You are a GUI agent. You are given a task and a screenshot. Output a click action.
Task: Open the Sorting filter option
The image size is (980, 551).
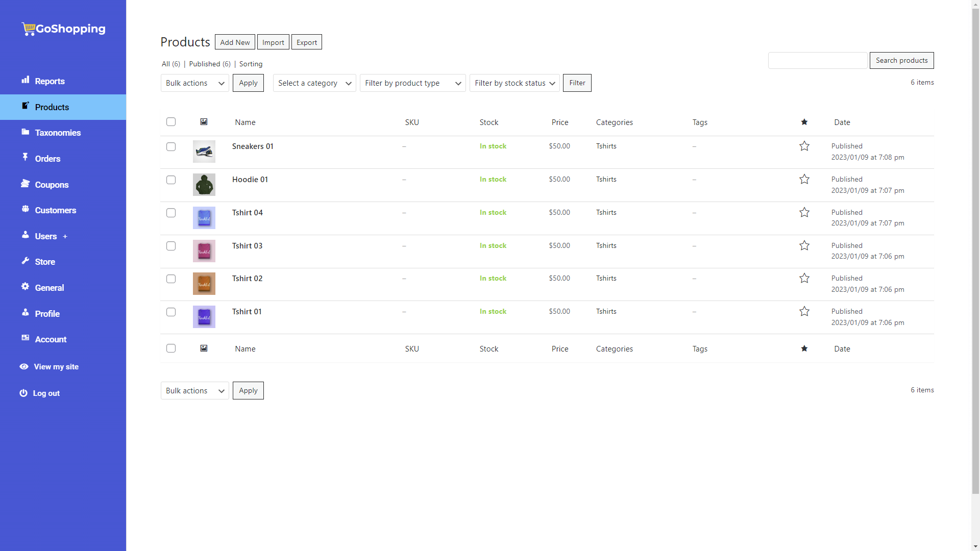point(251,63)
